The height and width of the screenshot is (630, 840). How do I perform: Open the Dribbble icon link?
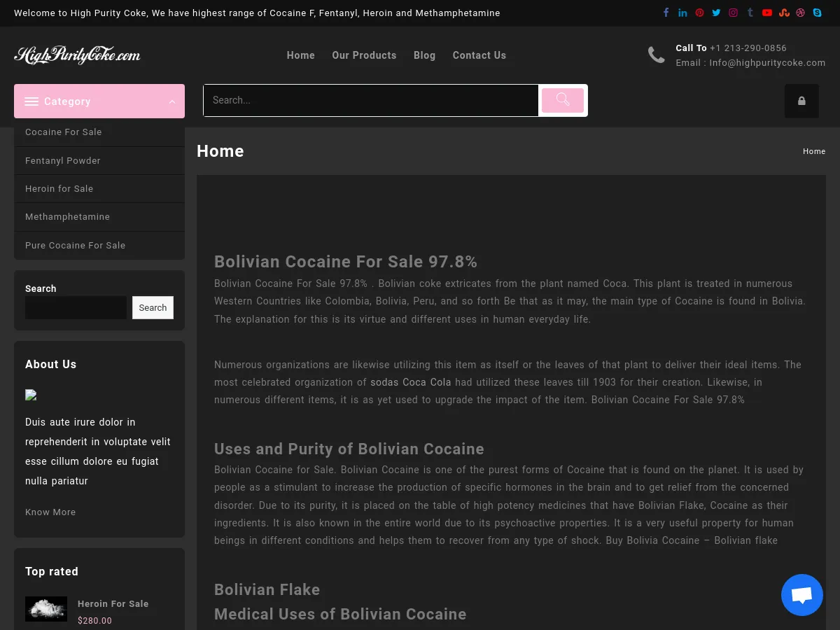(801, 13)
